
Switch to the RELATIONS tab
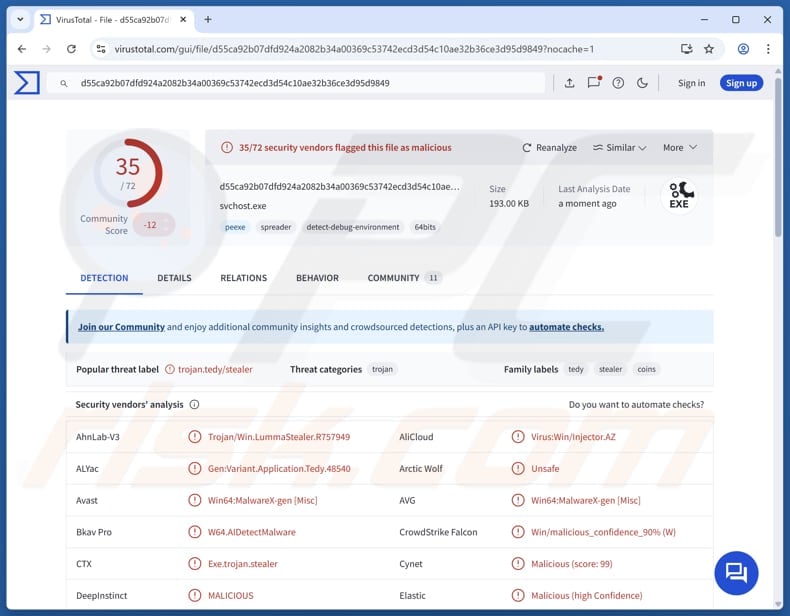coord(244,278)
